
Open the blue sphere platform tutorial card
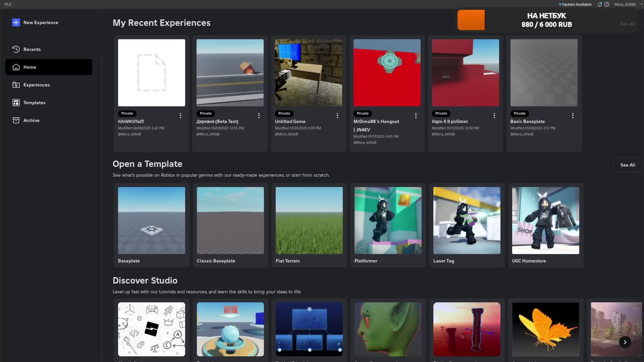coord(230,329)
